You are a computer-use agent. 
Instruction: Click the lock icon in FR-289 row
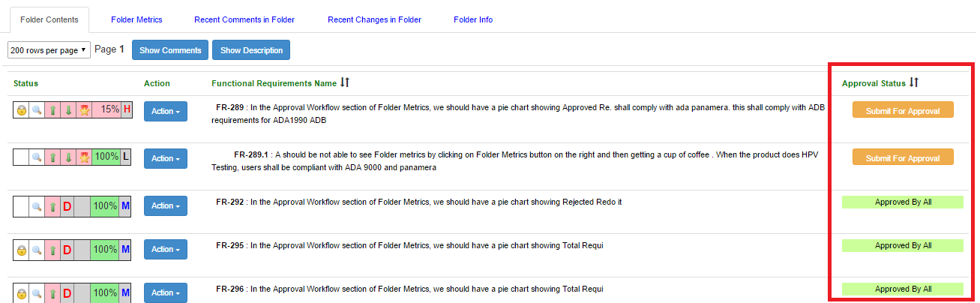pos(22,110)
